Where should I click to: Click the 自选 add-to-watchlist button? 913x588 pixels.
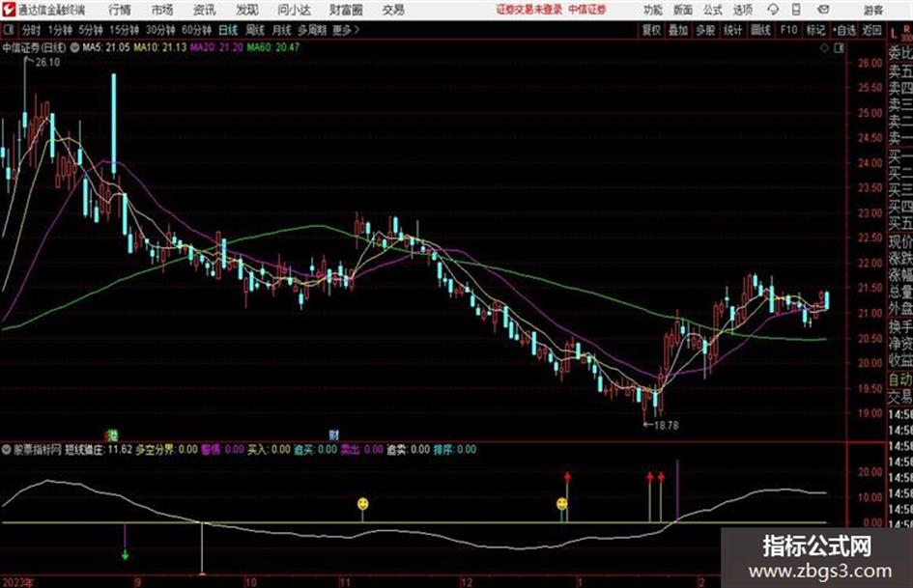coord(844,30)
